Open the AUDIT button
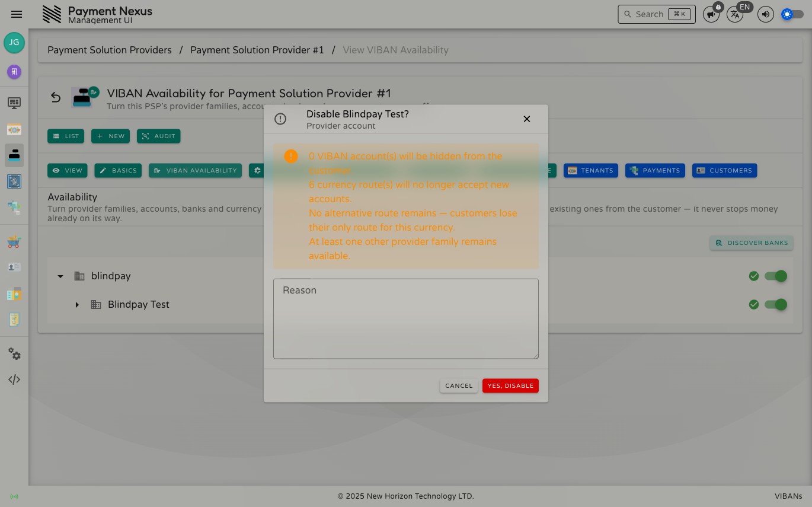The width and height of the screenshot is (812, 507). 159,136
